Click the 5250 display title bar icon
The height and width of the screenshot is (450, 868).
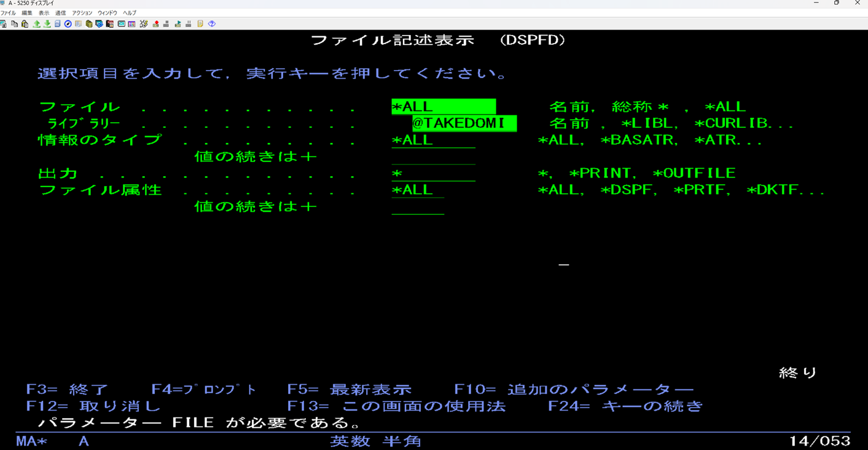click(3, 3)
